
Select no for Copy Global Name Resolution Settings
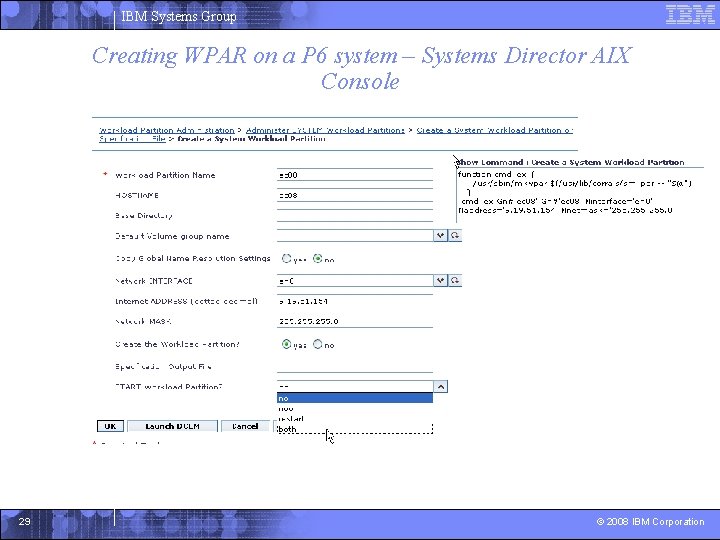pyautogui.click(x=317, y=259)
